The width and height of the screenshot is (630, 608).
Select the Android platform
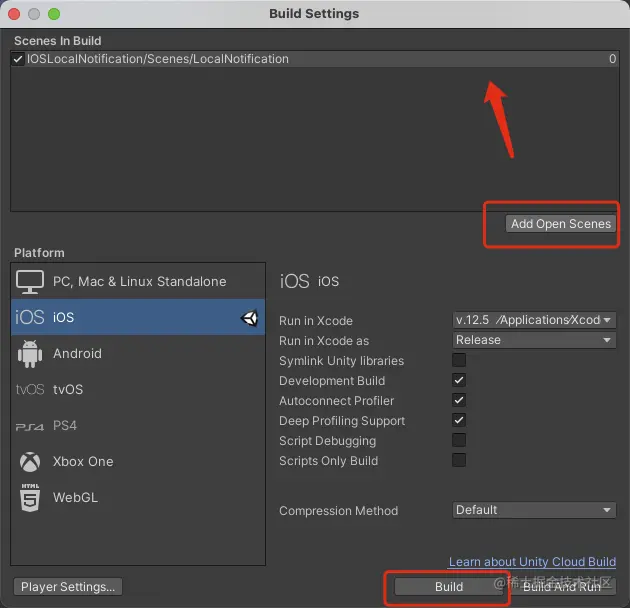point(138,354)
